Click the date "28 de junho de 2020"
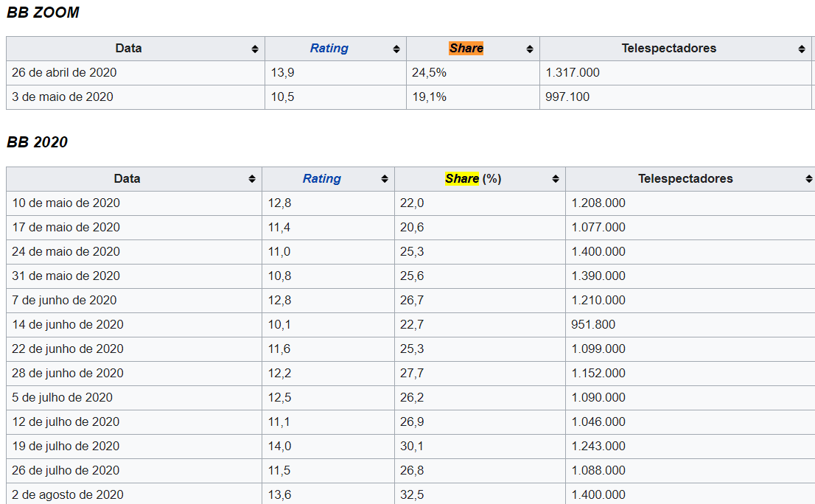This screenshot has width=815, height=504. [68, 374]
